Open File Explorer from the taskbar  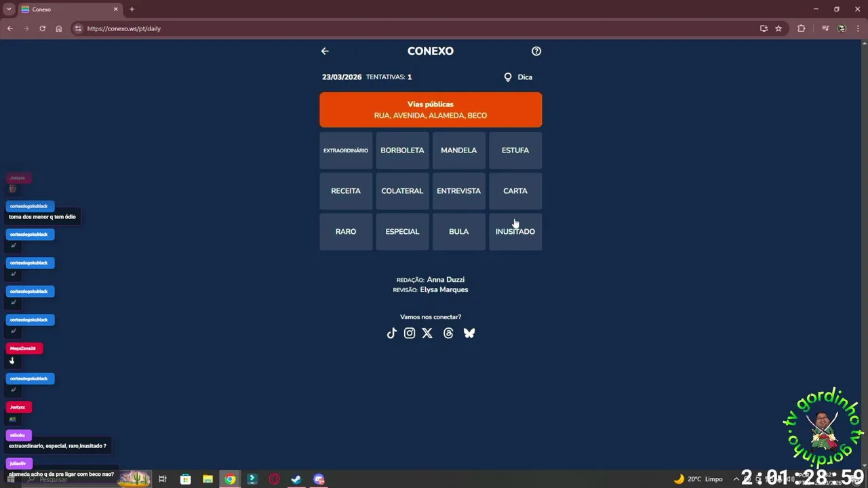208,479
